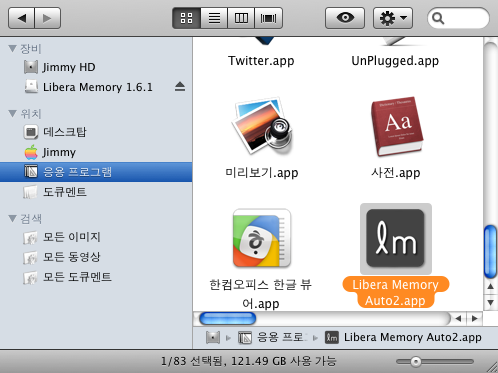Screen dimensions: 498x373
Task: Collapse the 장비 section
Action: tap(13, 49)
